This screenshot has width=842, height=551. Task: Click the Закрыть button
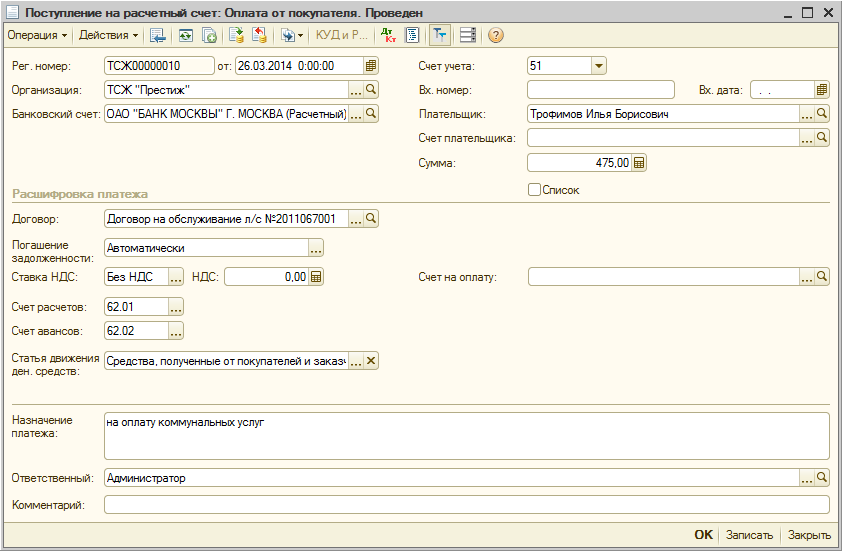point(809,535)
